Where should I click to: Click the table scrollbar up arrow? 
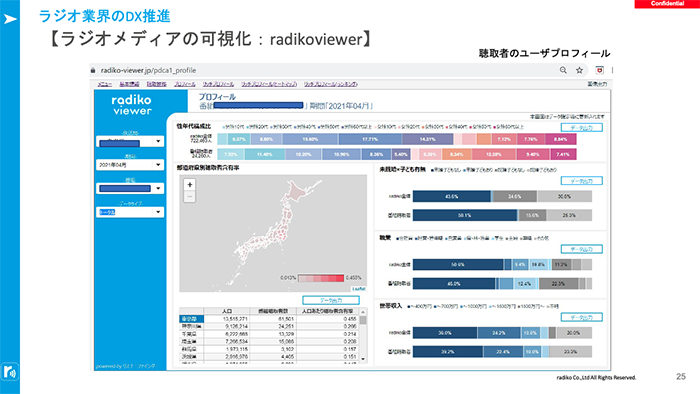(x=363, y=312)
